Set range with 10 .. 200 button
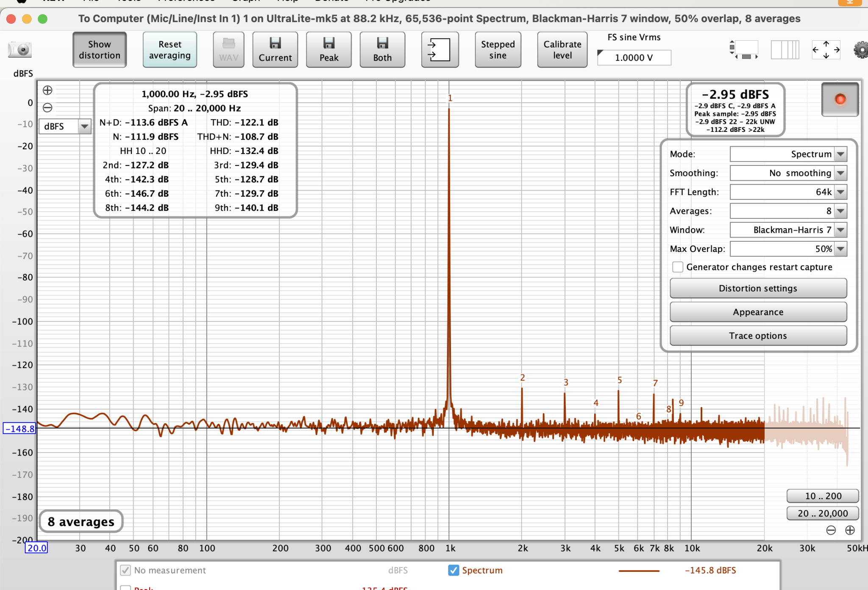The image size is (868, 590). [x=823, y=496]
